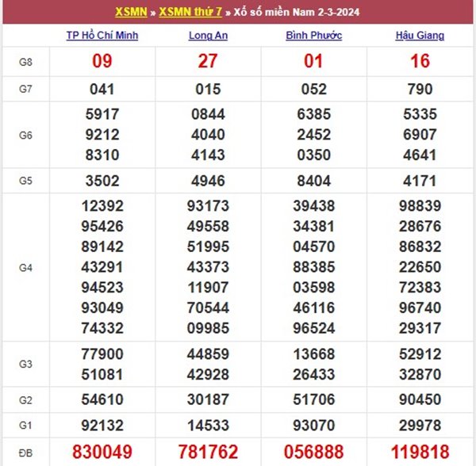Image resolution: width=476 pixels, height=466 pixels.
Task: Select G3 number 32870
Action: pos(420,375)
